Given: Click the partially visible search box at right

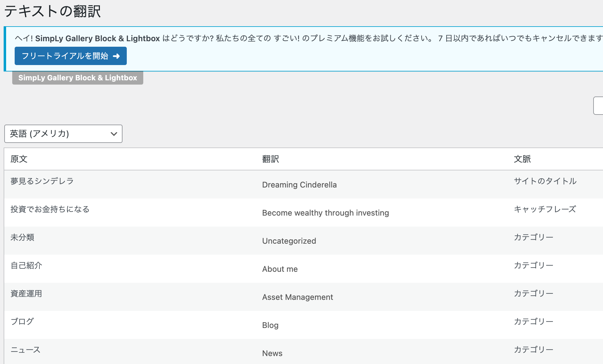Looking at the screenshot, I should tap(598, 106).
